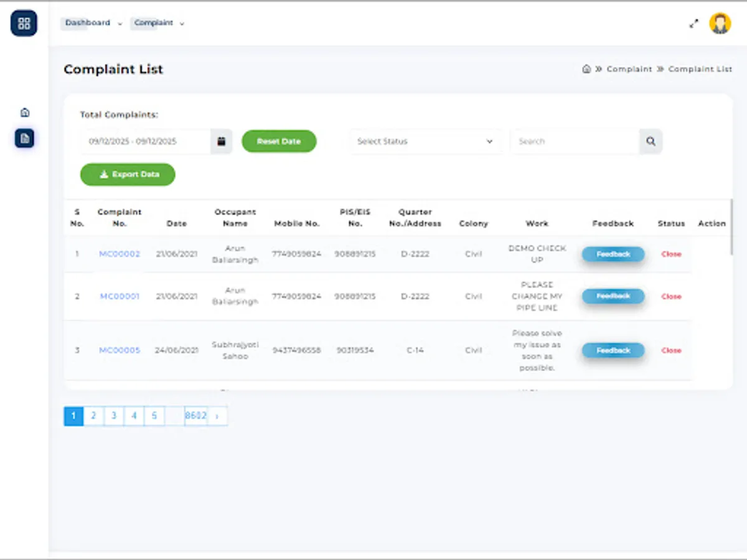The width and height of the screenshot is (747, 560).
Task: Select Complaint in the breadcrumb trail
Action: (629, 69)
